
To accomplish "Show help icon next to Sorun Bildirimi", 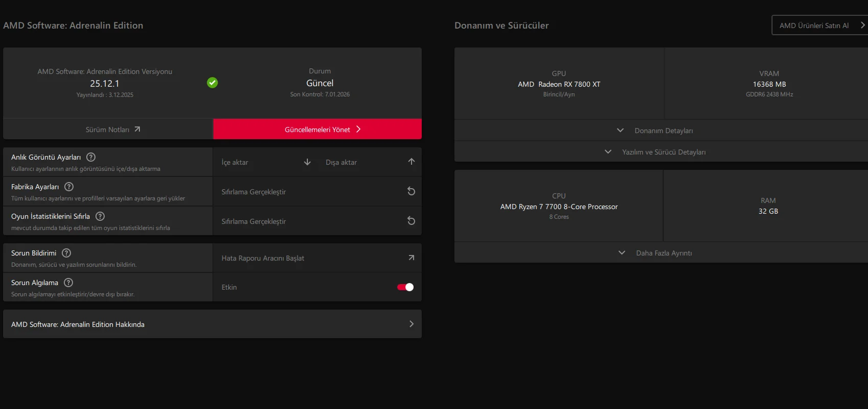I will pos(66,253).
